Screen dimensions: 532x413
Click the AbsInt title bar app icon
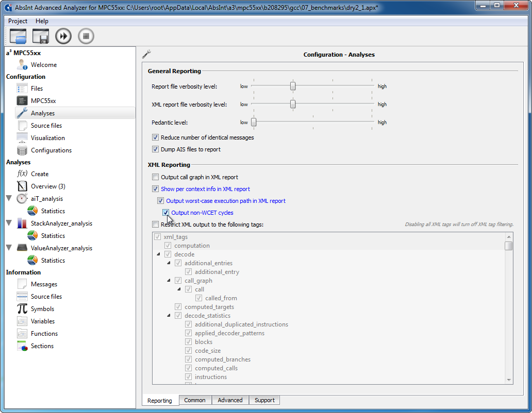[x=8, y=7]
